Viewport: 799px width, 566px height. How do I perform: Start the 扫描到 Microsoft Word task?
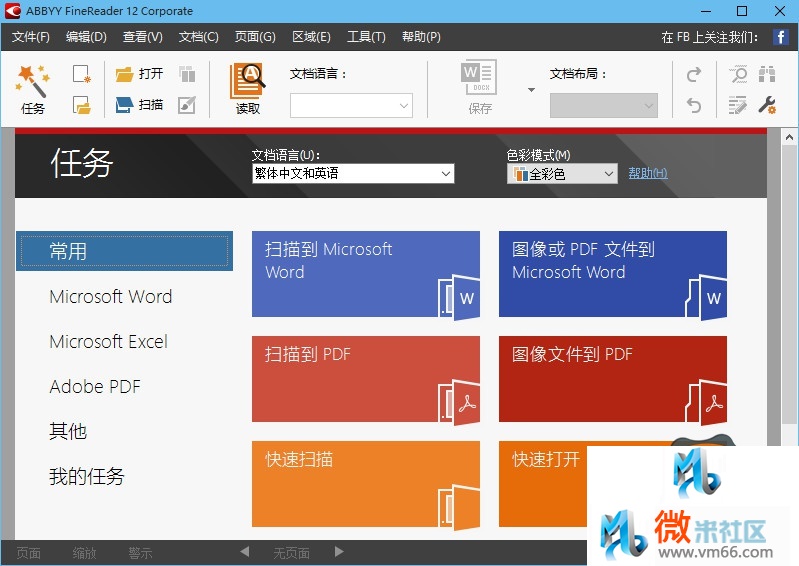(x=366, y=275)
